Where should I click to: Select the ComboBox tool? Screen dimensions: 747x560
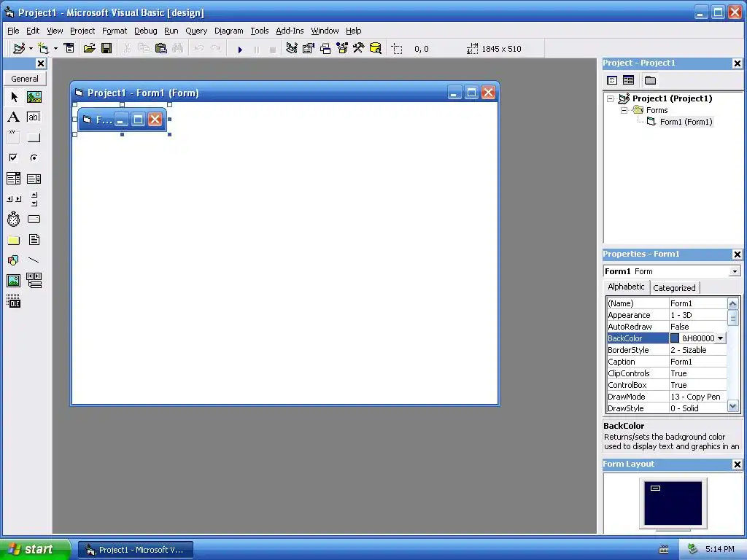click(14, 179)
